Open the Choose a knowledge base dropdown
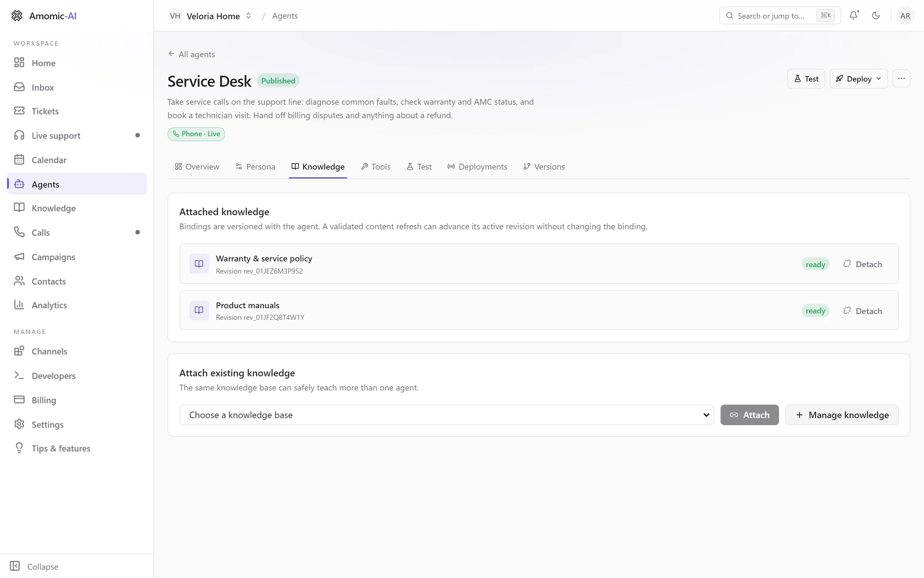Image resolution: width=924 pixels, height=578 pixels. tap(447, 415)
